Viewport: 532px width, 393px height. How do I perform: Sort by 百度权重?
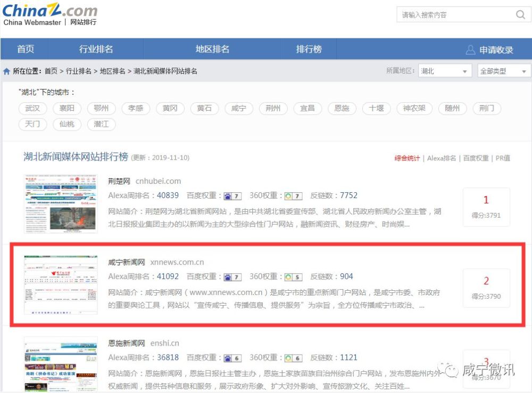(x=476, y=158)
